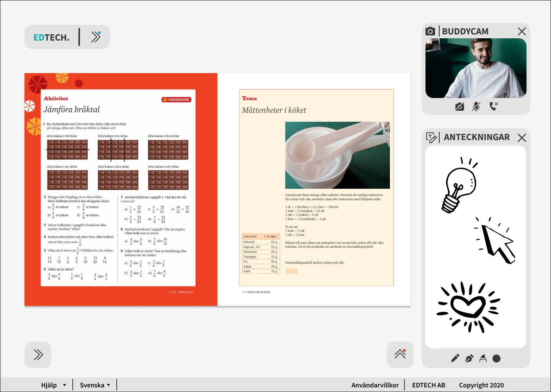Open Användarvillkor link in footer

[x=375, y=385]
